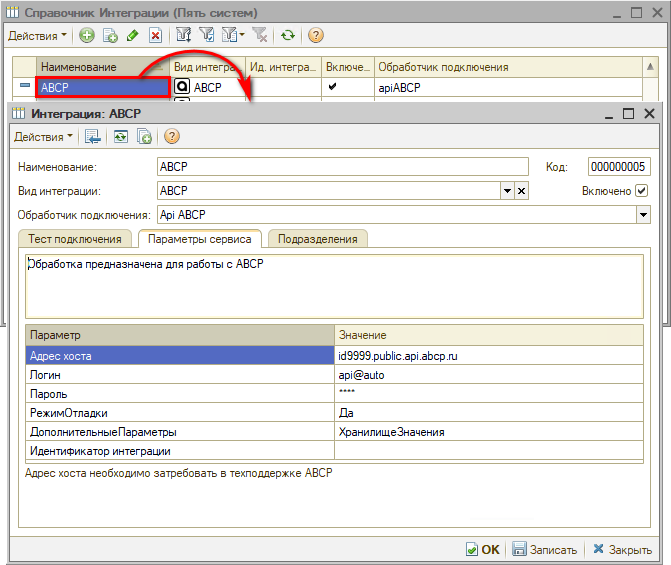
Task: Copy element icon in Интеграция: ABCP toolbar
Action: [x=144, y=137]
